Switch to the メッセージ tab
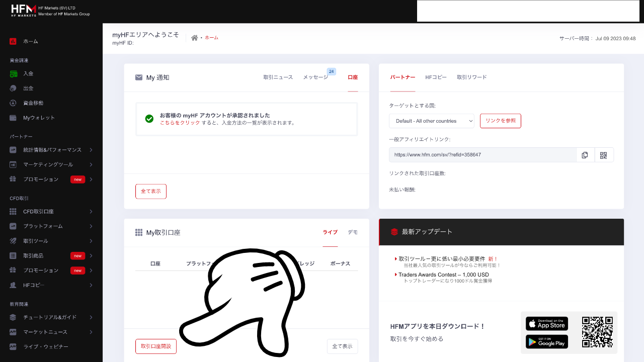The height and width of the screenshot is (362, 644). click(x=315, y=77)
